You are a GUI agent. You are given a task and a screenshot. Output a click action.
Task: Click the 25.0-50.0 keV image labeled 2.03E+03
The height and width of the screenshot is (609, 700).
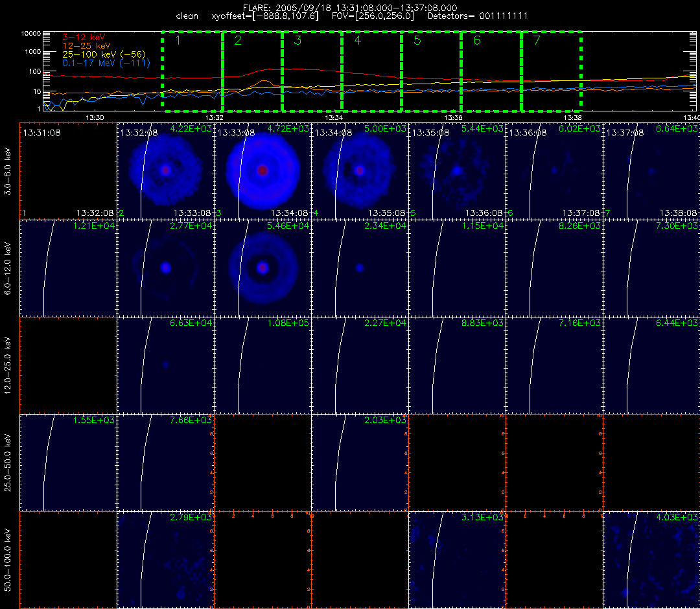coord(360,463)
